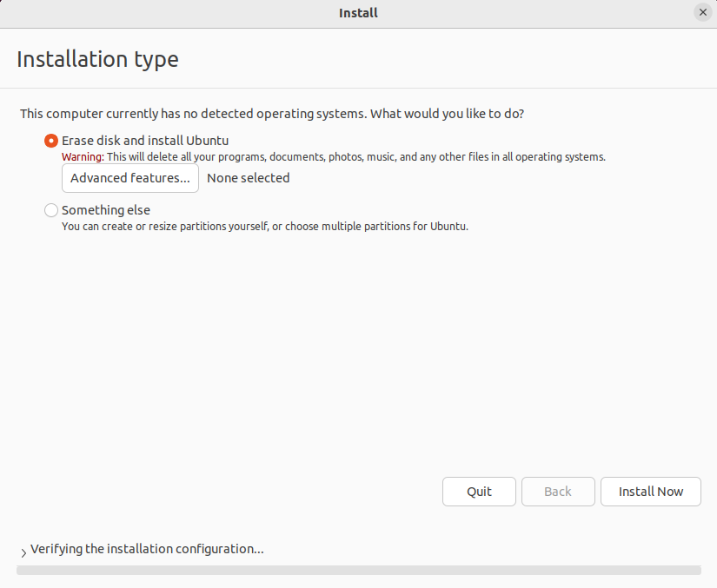Choose the Something else radio button
Screen dimensions: 717x588
pos(50,210)
